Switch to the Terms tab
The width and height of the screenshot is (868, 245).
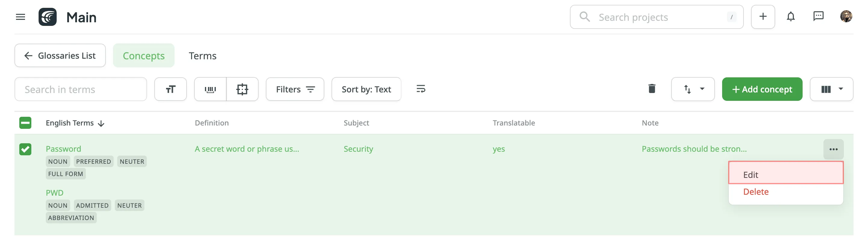[203, 55]
